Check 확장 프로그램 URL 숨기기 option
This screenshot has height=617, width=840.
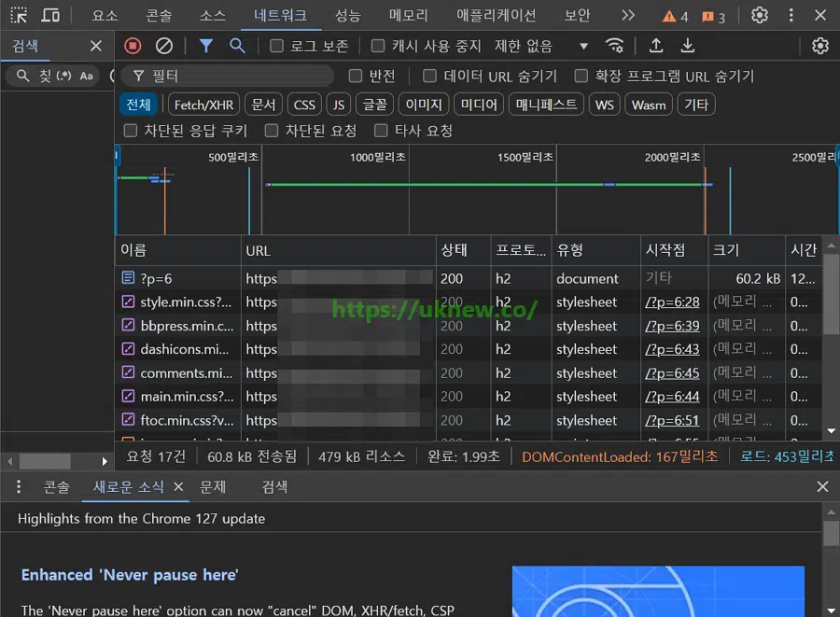581,76
